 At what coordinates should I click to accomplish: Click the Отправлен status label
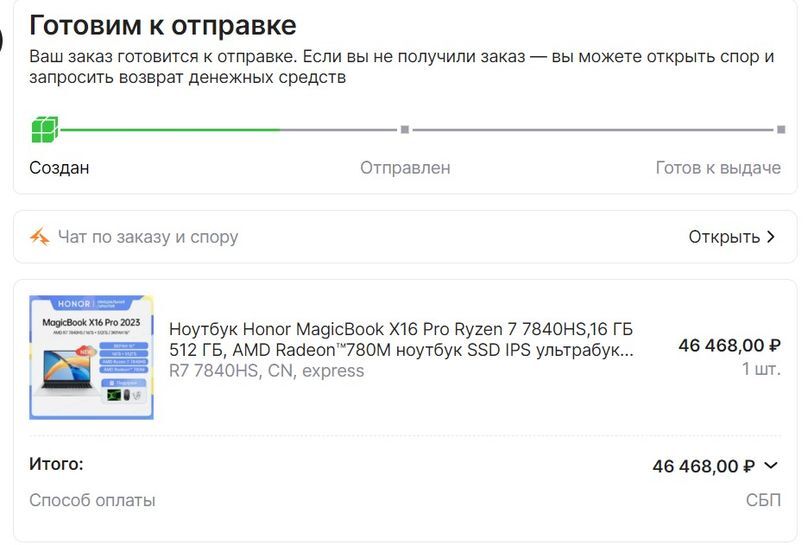405,168
